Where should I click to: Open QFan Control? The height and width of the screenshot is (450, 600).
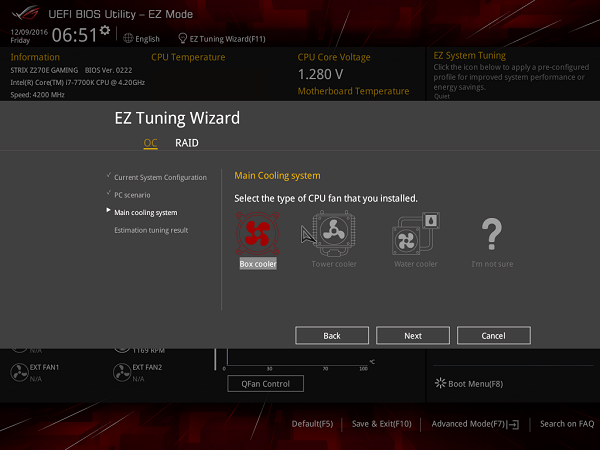point(266,383)
